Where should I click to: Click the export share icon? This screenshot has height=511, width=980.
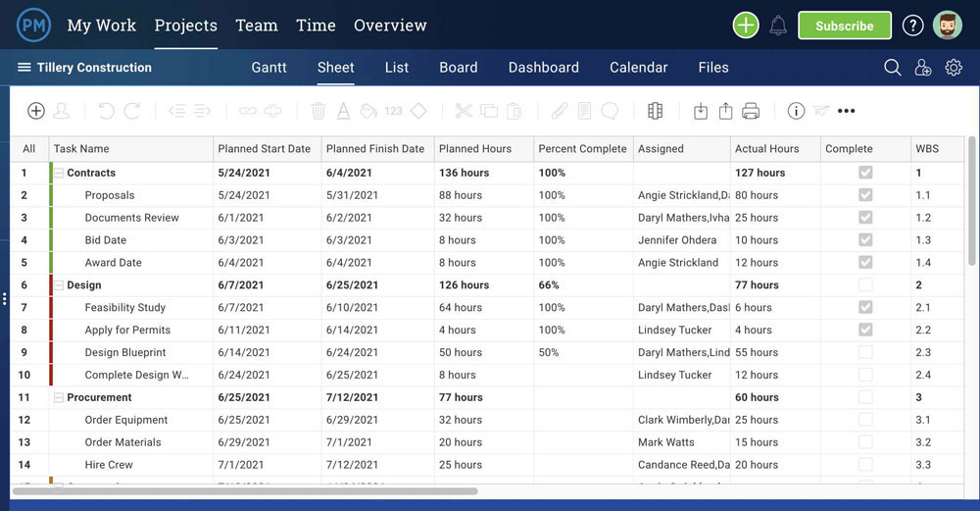(x=725, y=111)
